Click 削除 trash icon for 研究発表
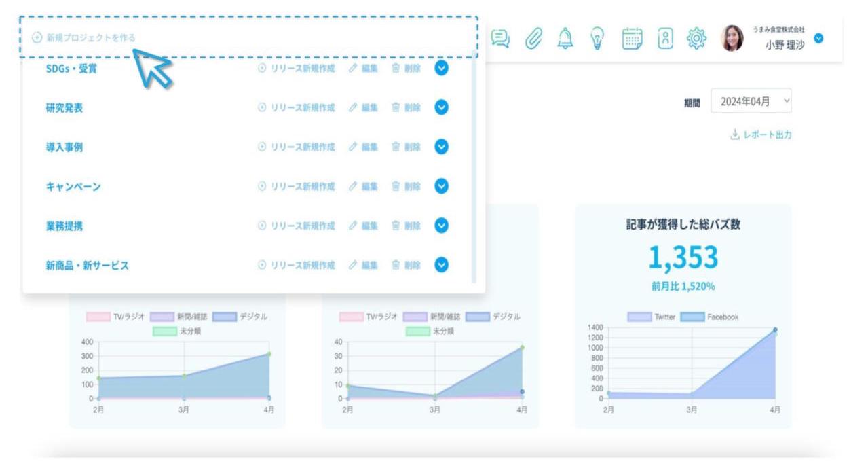This screenshot has width=868, height=466. click(406, 108)
